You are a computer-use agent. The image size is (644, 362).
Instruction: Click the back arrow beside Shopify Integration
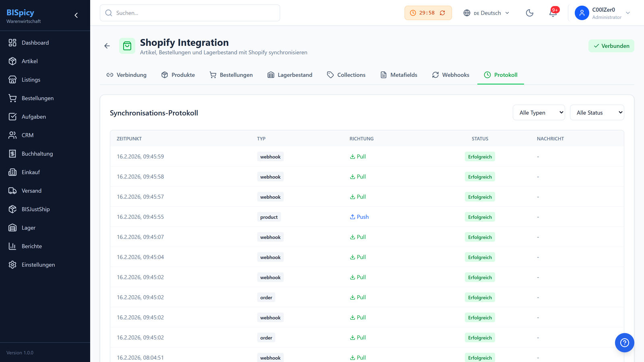coord(107,46)
